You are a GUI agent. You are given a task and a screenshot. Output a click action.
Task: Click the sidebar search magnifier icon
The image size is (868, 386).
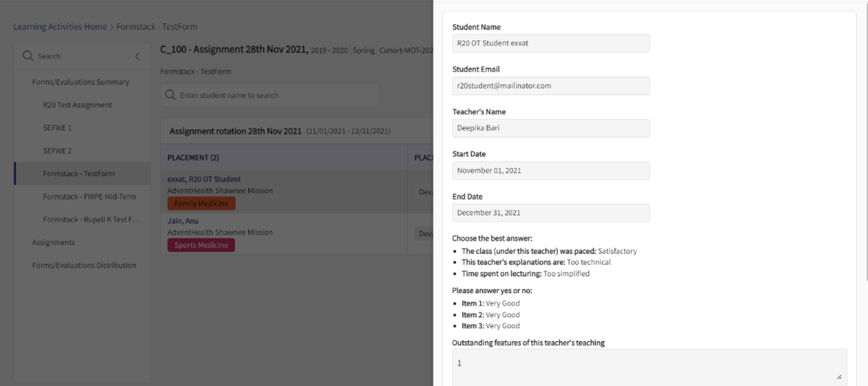29,56
